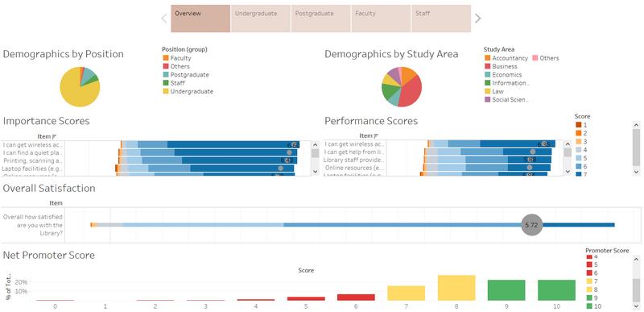Highlight Promoter Score 10 legend entry

click(x=593, y=306)
